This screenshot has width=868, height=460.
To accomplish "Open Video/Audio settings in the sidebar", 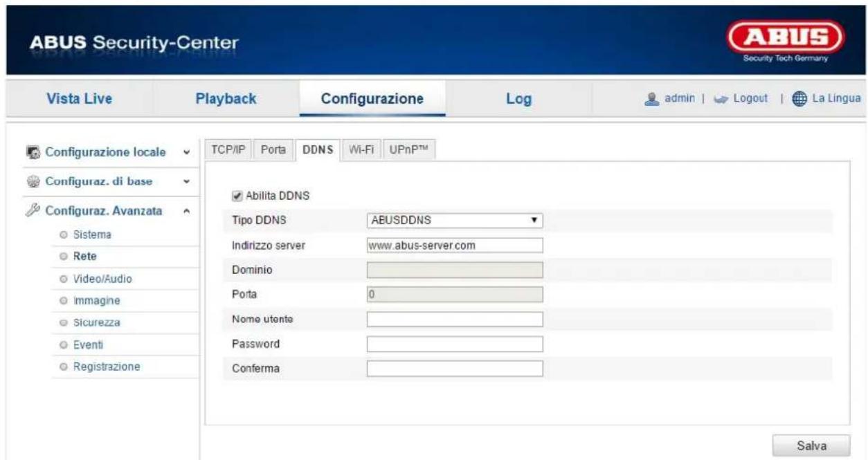I will [x=102, y=279].
